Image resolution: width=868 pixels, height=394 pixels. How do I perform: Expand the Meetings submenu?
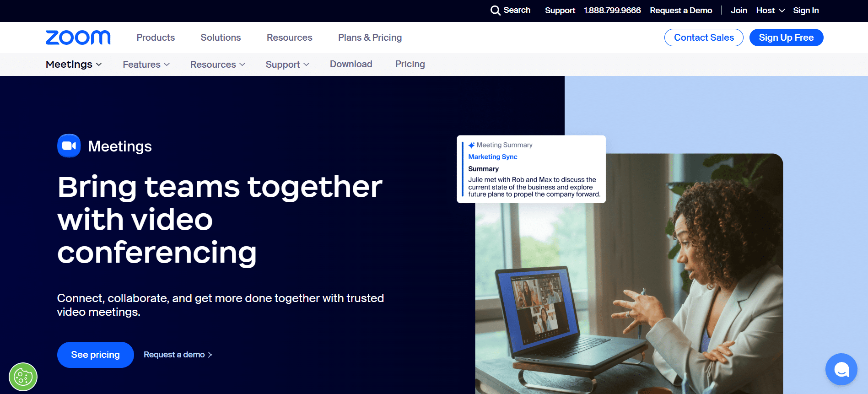coord(74,65)
